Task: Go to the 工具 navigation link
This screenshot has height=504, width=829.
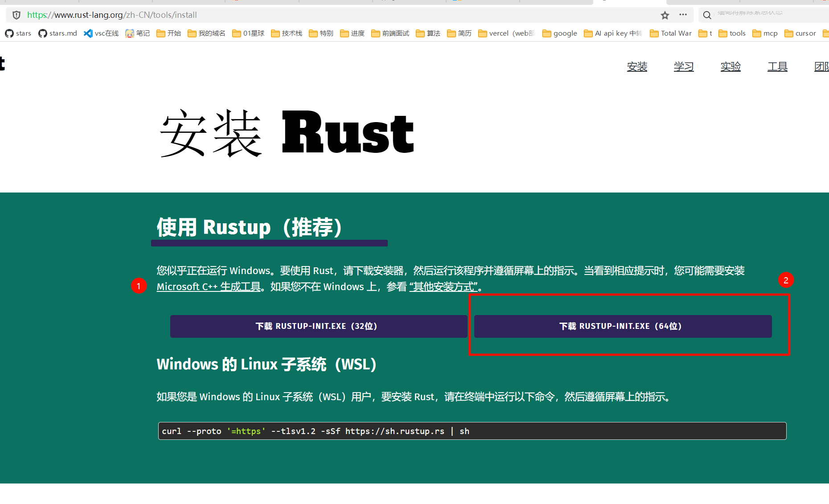Action: tap(777, 66)
